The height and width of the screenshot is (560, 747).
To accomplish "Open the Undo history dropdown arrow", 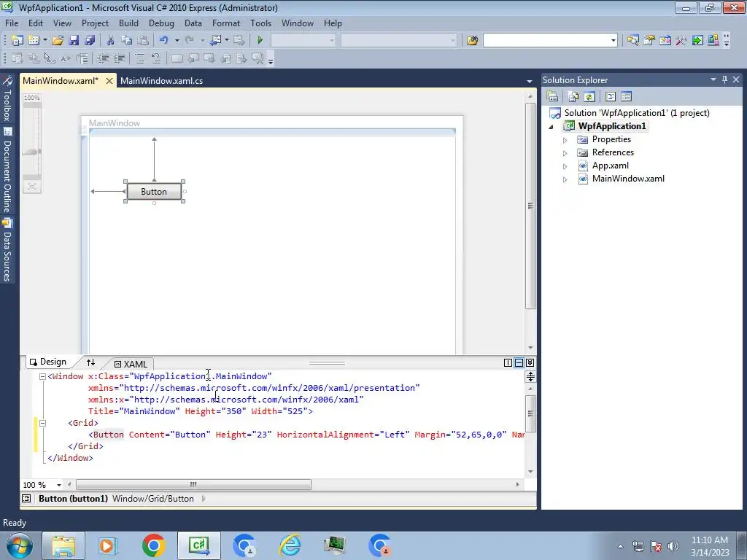I will coord(177,41).
